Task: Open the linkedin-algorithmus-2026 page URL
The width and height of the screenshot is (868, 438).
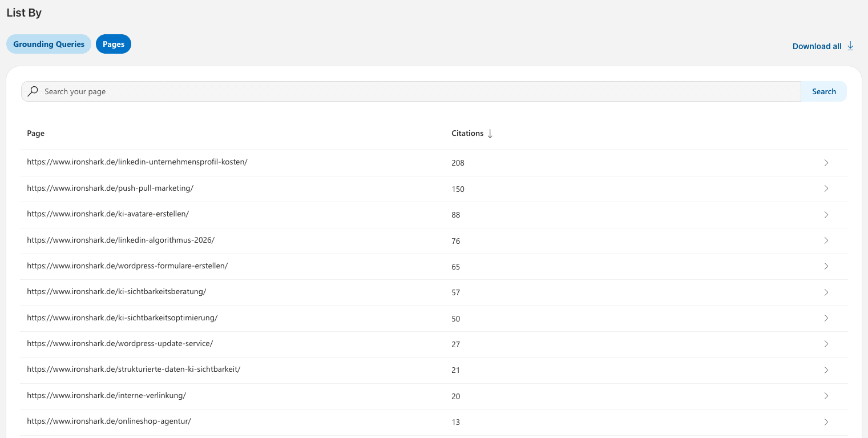Action: point(120,240)
